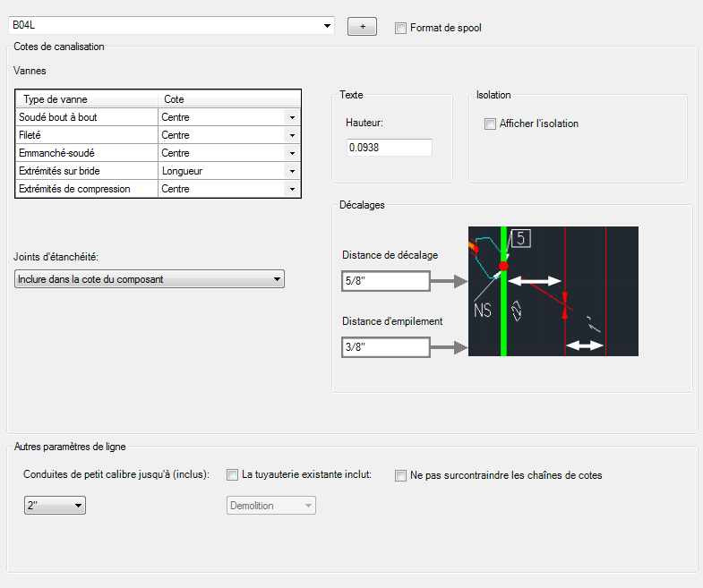The height and width of the screenshot is (588, 703).
Task: Click the Distance de décalage field
Action: click(x=386, y=281)
